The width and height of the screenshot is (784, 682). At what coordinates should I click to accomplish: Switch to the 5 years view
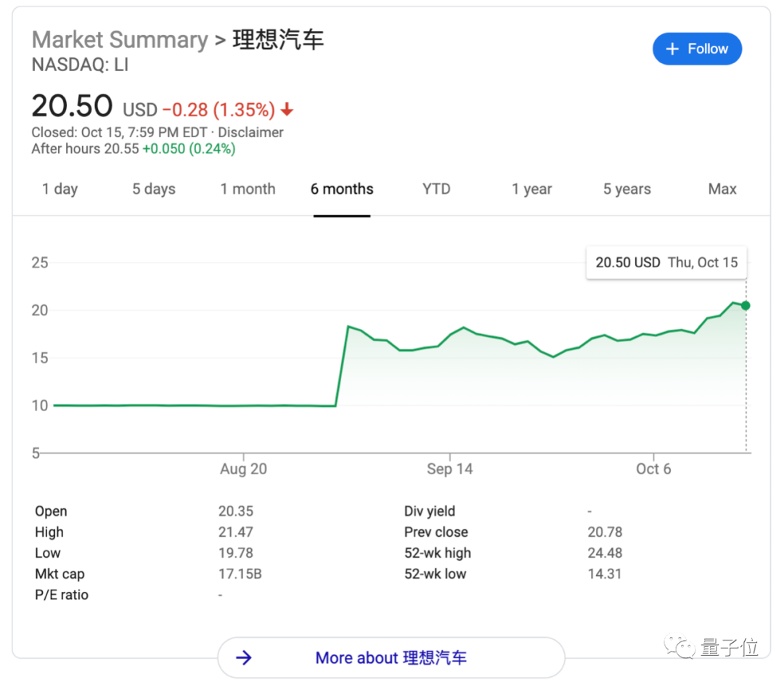626,189
